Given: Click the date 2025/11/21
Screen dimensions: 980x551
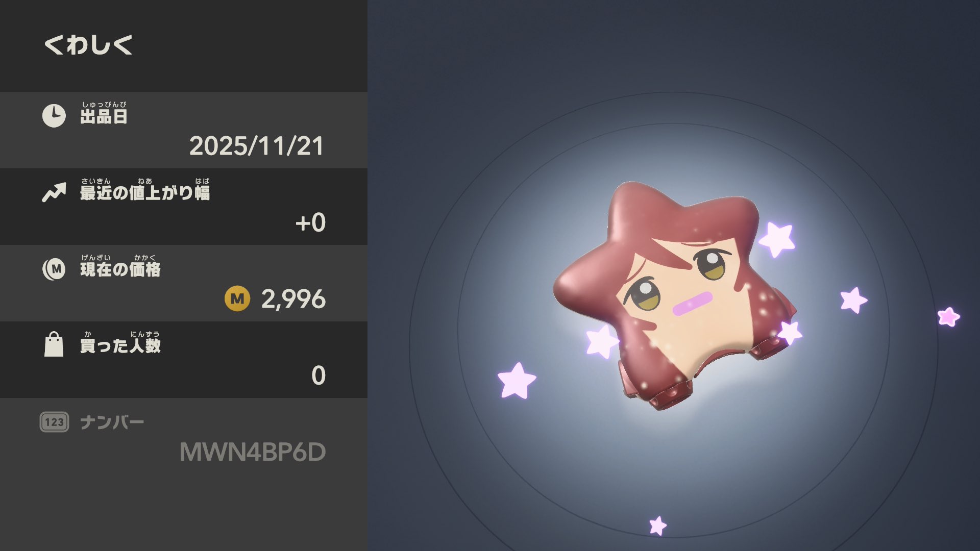Looking at the screenshot, I should 257,146.
